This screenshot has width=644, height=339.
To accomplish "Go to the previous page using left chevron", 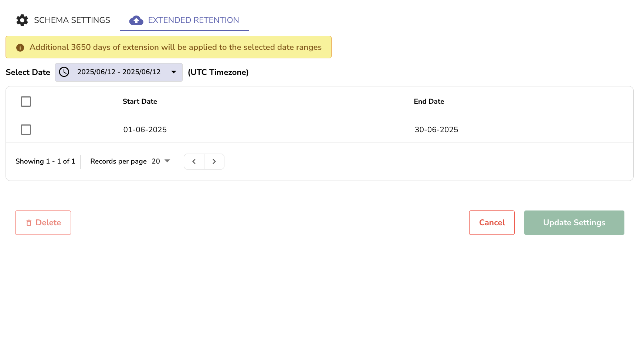I will pos(194,161).
